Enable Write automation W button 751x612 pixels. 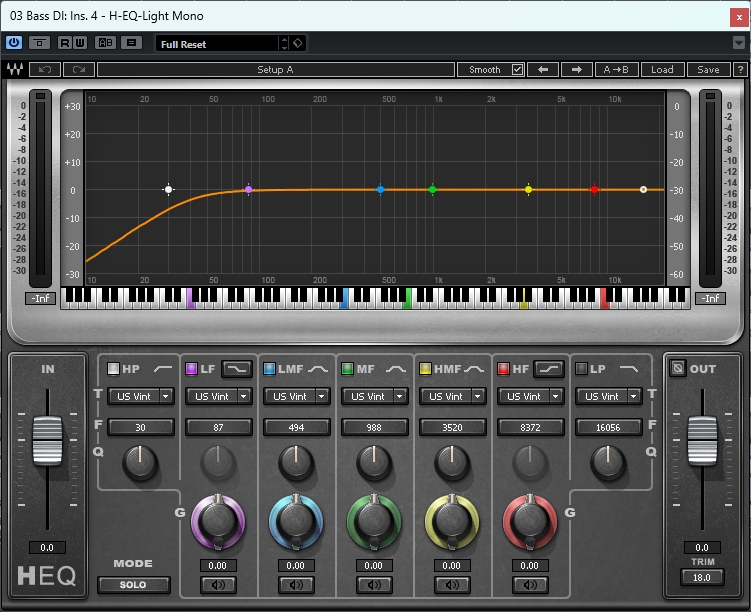coord(80,43)
